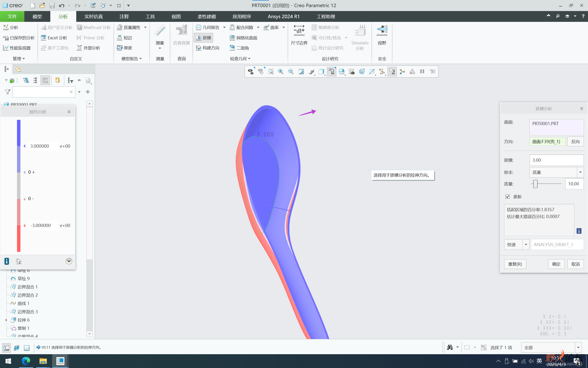Click the color scale gradient bar
The height and width of the screenshot is (368, 588).
19,186
